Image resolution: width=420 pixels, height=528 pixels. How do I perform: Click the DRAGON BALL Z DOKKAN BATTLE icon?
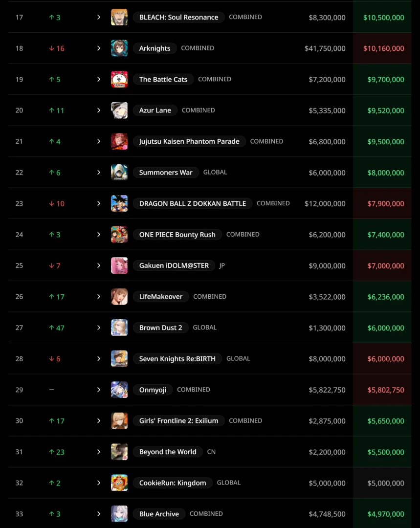(x=119, y=203)
